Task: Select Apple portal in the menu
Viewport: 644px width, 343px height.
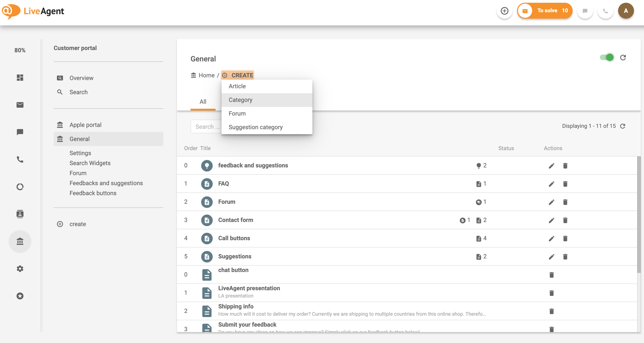Action: (86, 124)
